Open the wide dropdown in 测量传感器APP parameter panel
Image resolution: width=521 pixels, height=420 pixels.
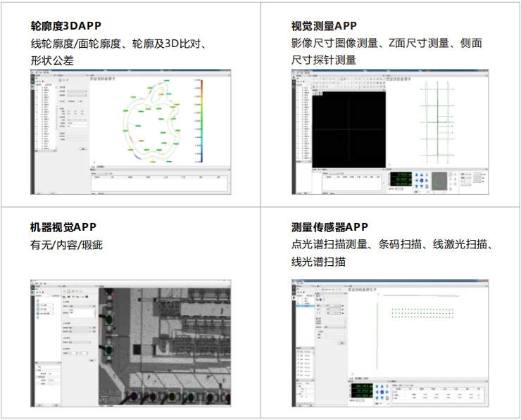pyautogui.click(x=334, y=327)
